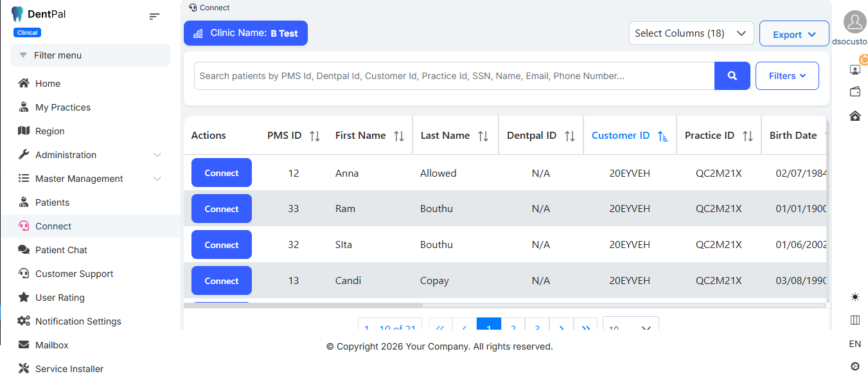868x383 pixels.
Task: Sort table by Last Name
Action: (x=483, y=136)
